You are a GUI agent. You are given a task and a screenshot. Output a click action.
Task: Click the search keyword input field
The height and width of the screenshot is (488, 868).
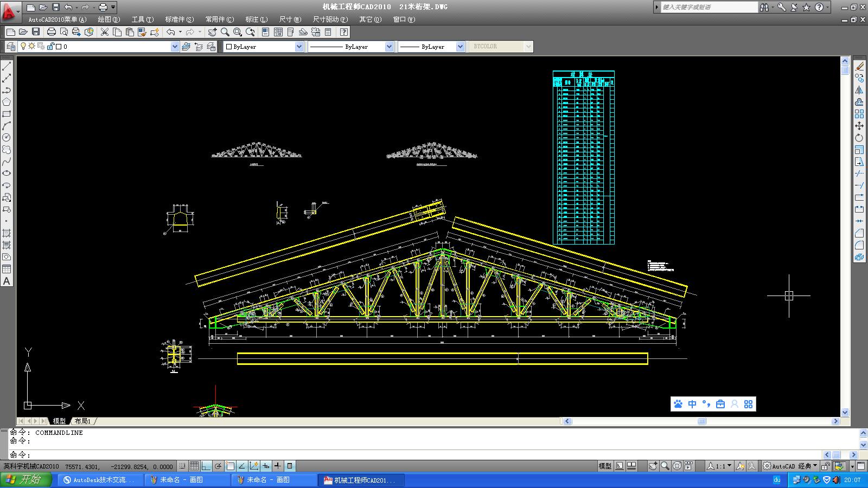708,7
